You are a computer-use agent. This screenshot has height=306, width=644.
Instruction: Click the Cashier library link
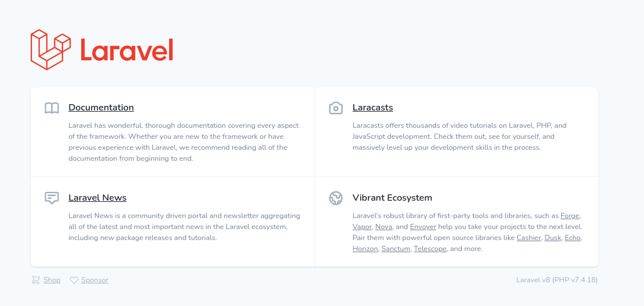[x=529, y=238]
